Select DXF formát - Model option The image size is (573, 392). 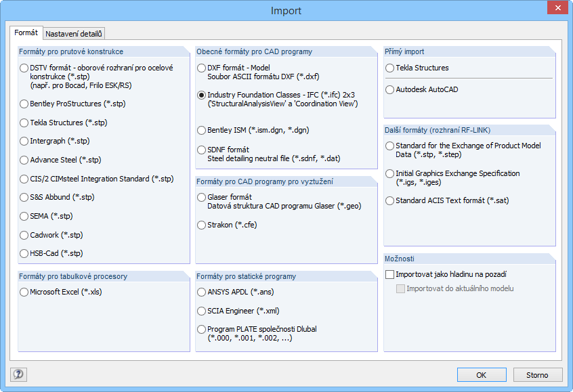(x=201, y=68)
